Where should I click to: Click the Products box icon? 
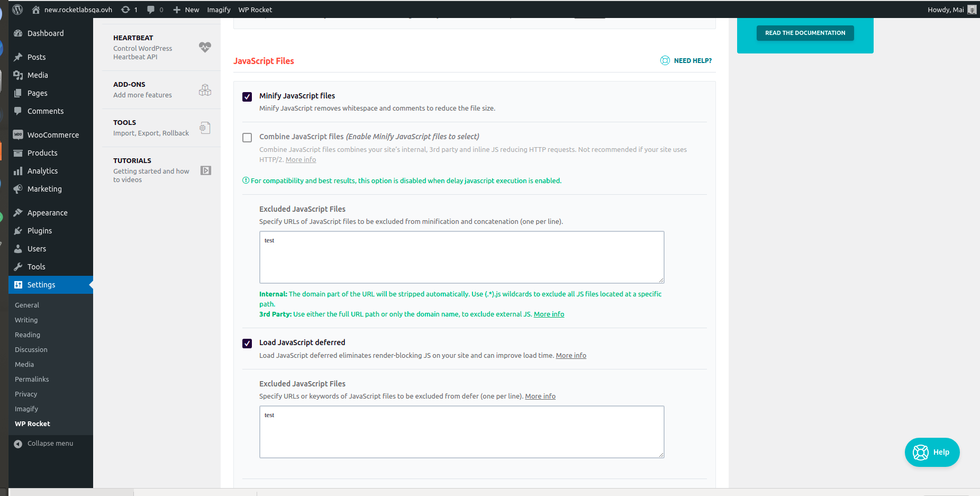tap(18, 153)
